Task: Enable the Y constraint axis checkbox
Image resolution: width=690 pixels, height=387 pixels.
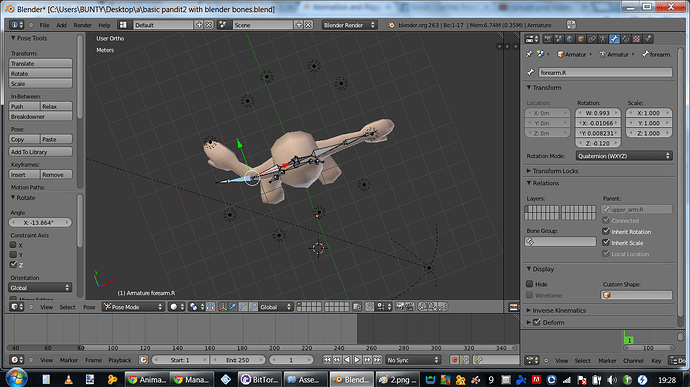Action: tap(13, 255)
